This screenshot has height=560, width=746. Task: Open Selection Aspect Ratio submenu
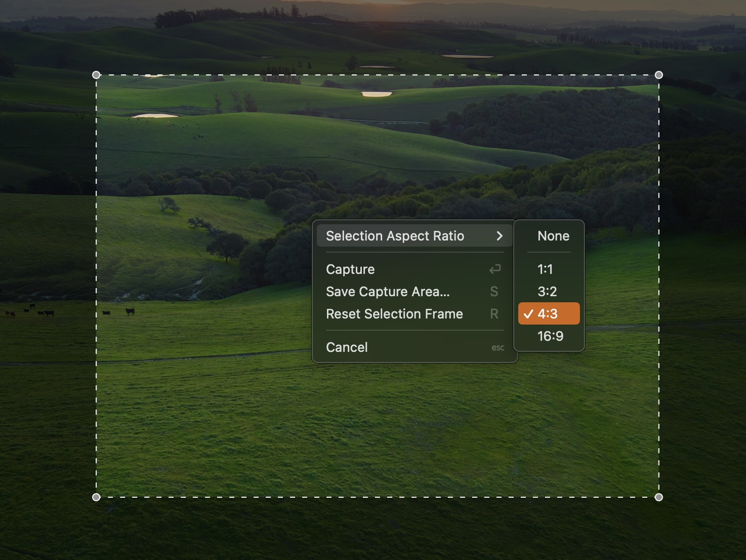point(415,236)
